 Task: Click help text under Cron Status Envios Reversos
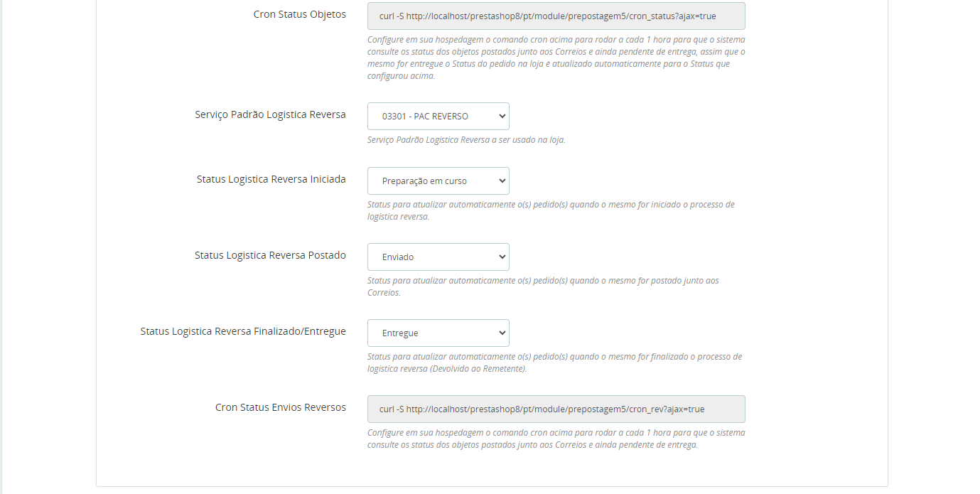(556, 439)
